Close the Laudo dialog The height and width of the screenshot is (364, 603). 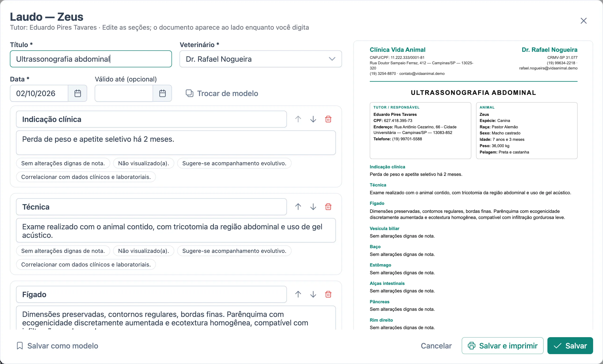point(583,21)
